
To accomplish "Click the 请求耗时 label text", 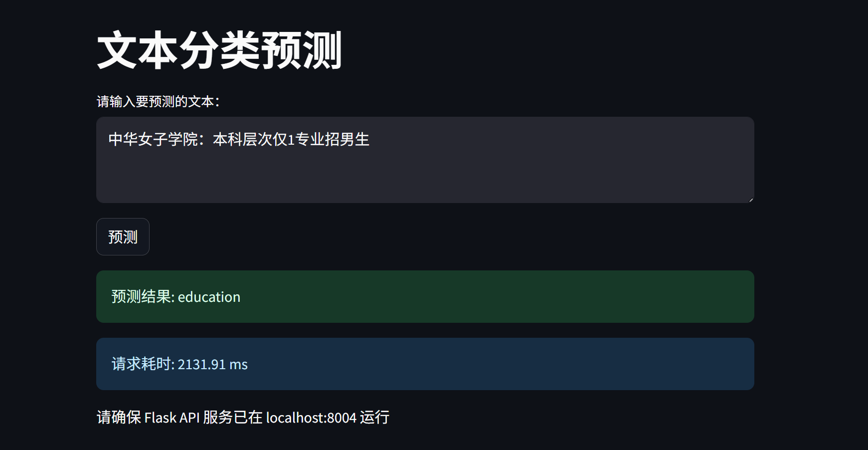I will click(x=141, y=364).
